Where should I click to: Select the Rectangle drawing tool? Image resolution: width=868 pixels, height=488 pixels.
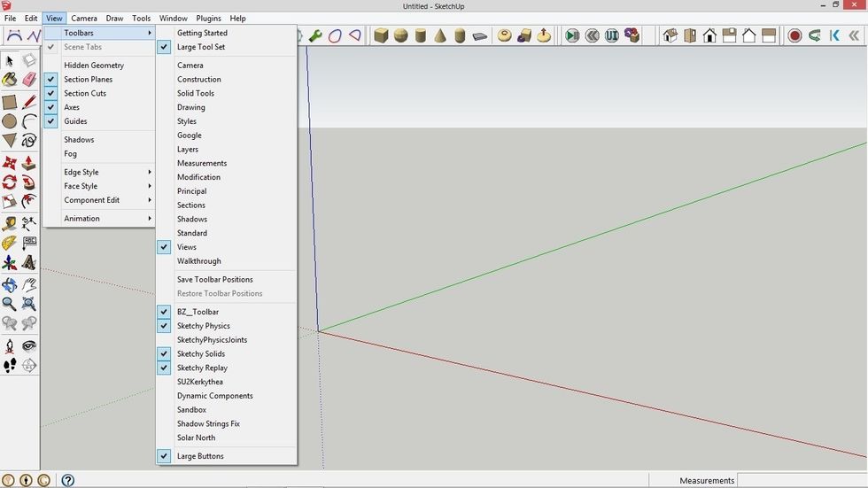tap(10, 102)
